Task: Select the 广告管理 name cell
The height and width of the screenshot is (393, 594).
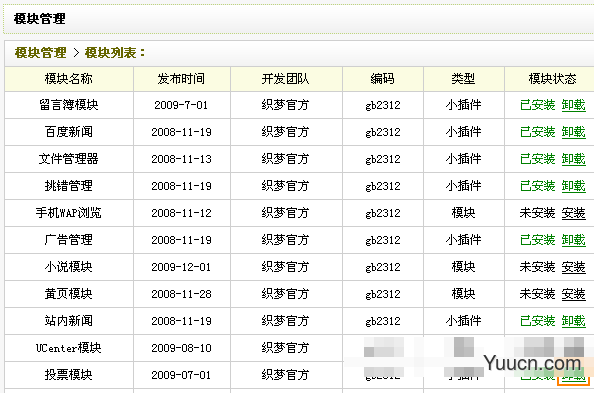Action: tap(69, 240)
